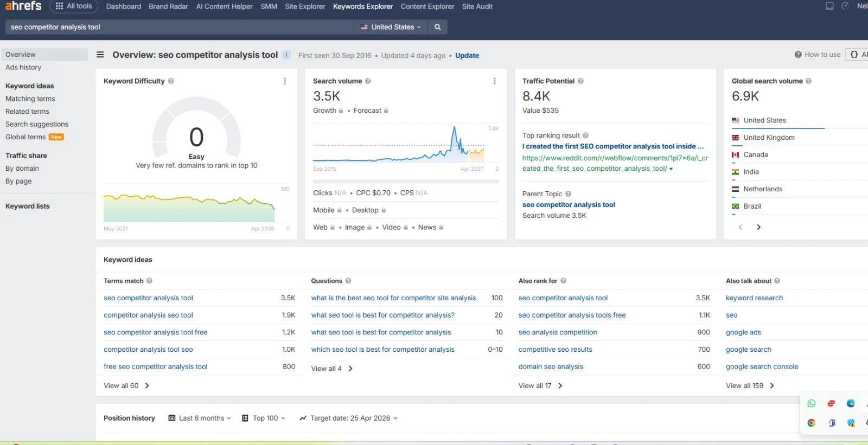This screenshot has width=868, height=445.
Task: Click the Update link
Action: [x=467, y=55]
